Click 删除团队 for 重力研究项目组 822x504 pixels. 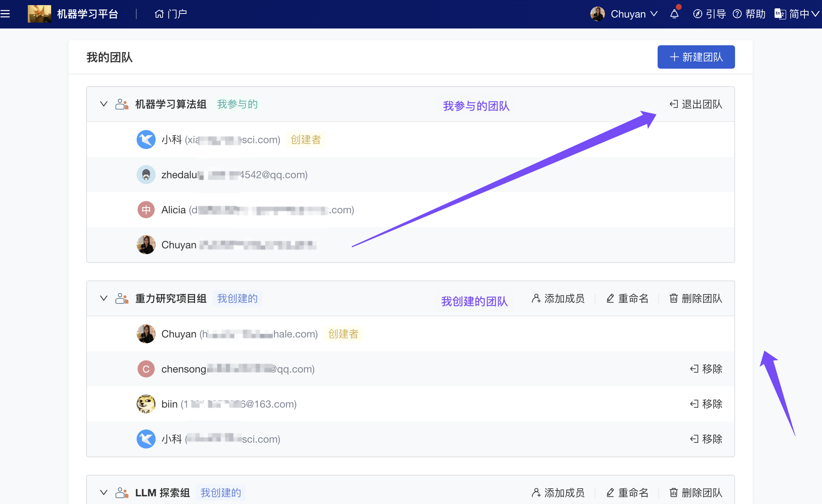(x=696, y=299)
